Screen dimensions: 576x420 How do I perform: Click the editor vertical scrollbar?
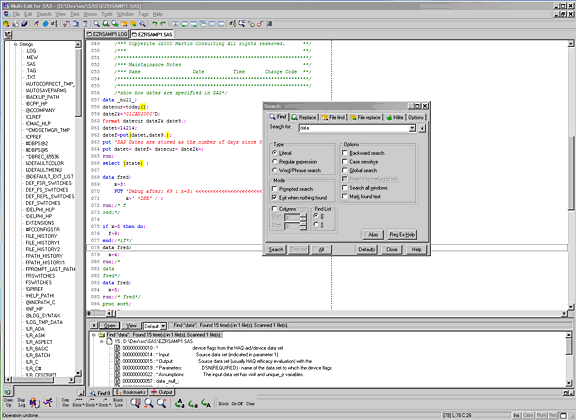pyautogui.click(x=571, y=173)
